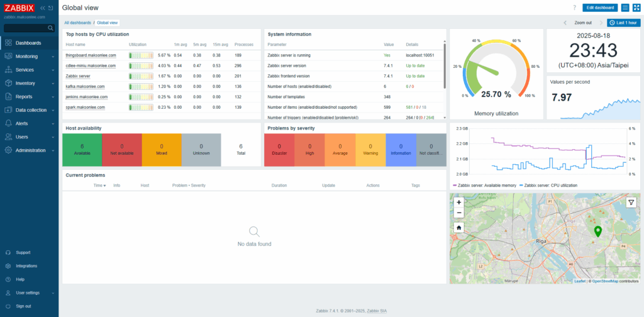644x317 pixels.
Task: Expand the Inventory menu chevron
Action: (x=53, y=84)
